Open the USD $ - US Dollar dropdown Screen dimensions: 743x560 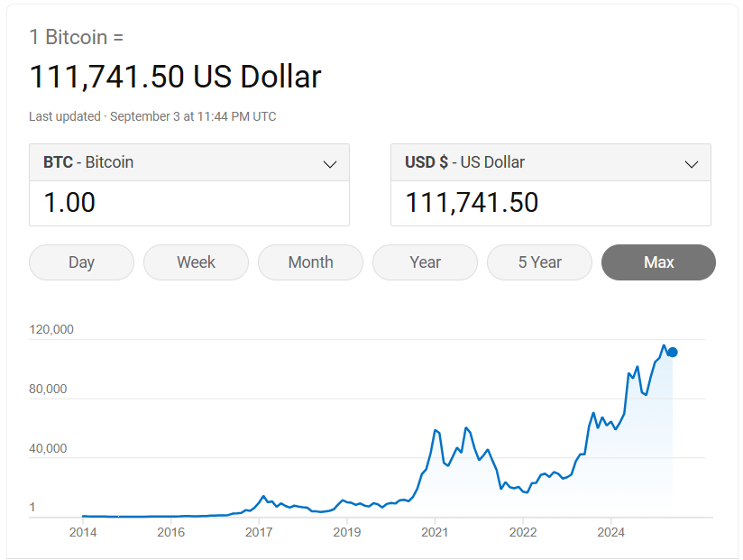click(551, 162)
